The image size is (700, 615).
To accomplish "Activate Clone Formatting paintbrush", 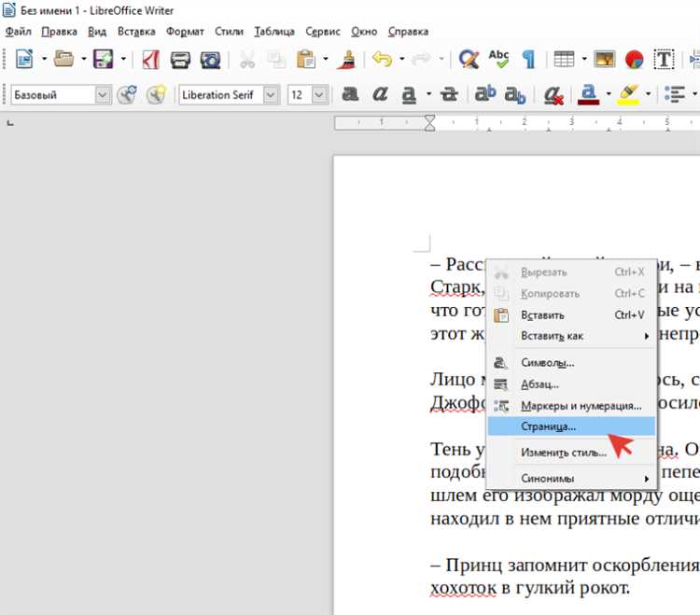I will pos(346,60).
